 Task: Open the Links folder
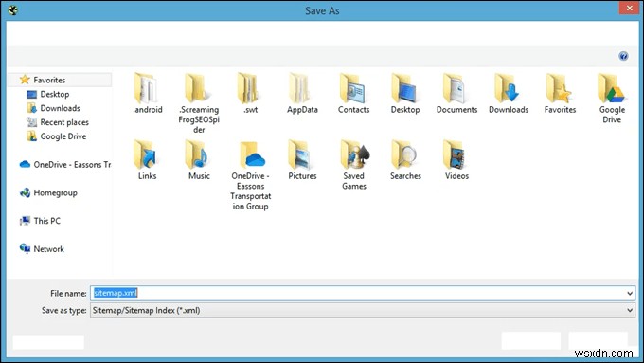click(147, 160)
